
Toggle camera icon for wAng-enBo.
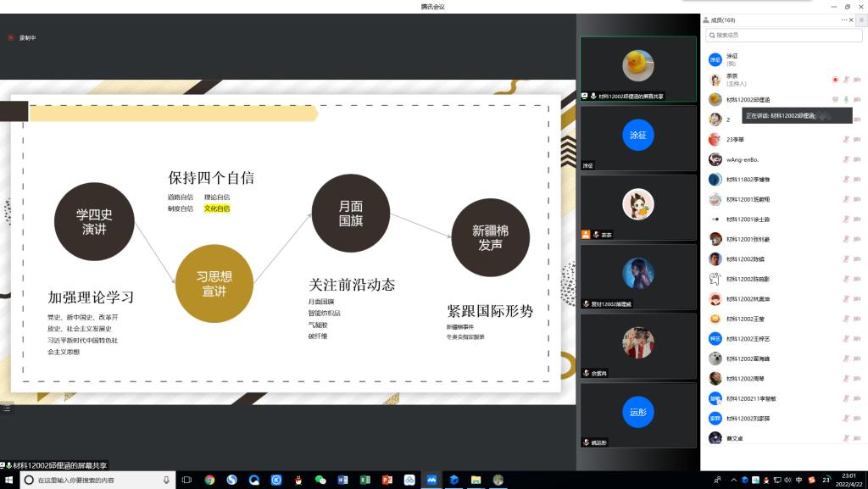pos(856,159)
